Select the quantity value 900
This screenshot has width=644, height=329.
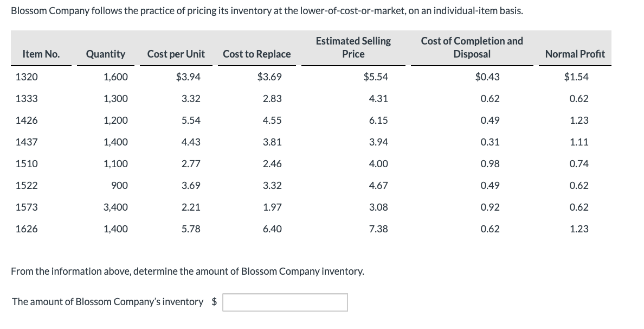119,186
